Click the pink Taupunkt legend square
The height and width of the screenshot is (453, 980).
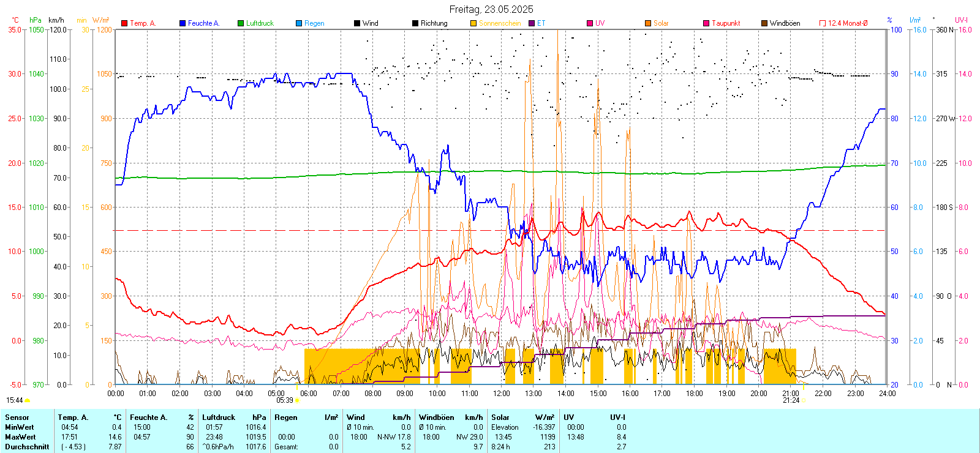[706, 23]
